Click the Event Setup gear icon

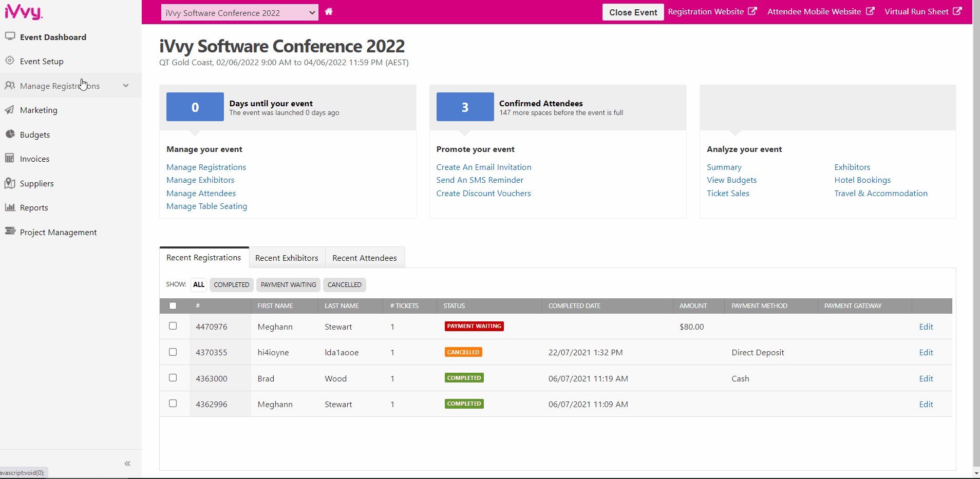point(10,61)
